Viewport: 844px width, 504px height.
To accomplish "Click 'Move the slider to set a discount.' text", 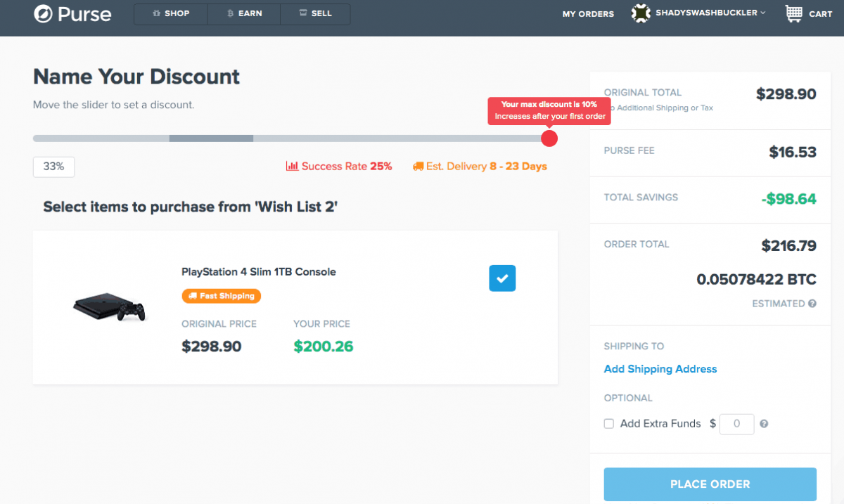I will (114, 105).
